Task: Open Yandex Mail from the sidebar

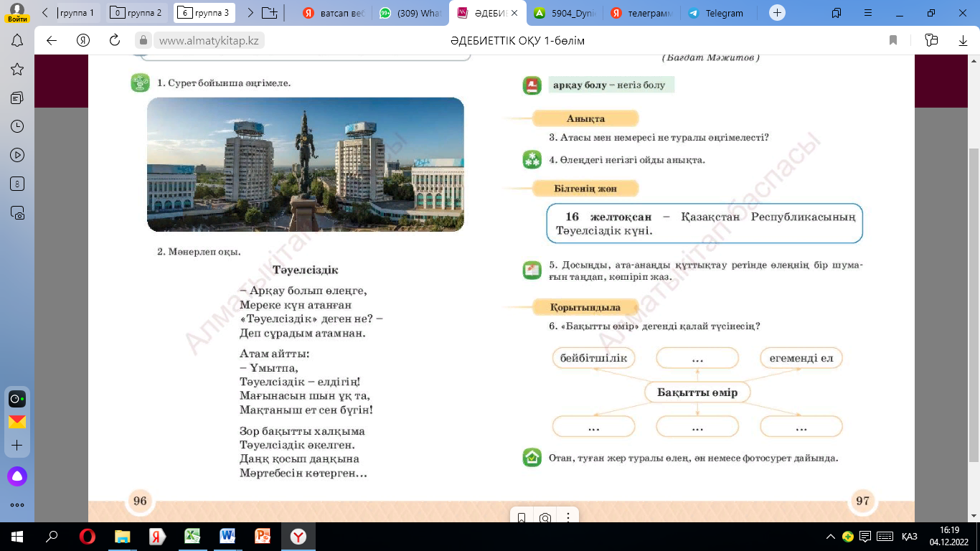Action: tap(17, 422)
